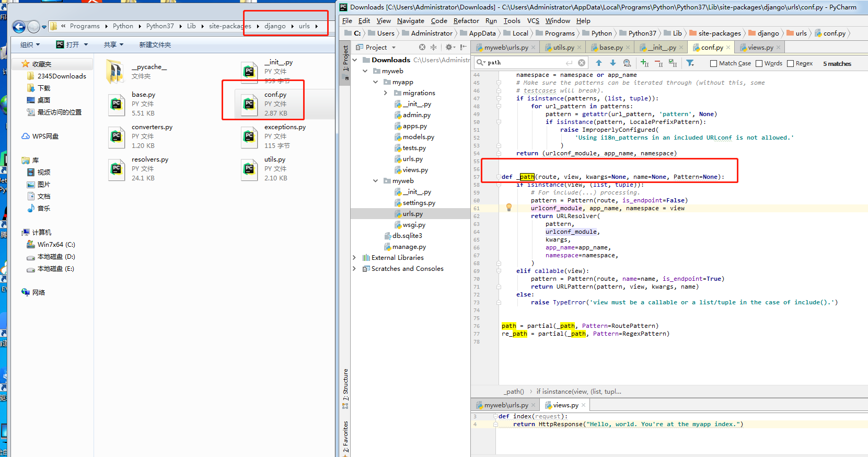Viewport: 868px width, 457px height.
Task: Open db.sqlite3 in project tree
Action: click(x=403, y=236)
